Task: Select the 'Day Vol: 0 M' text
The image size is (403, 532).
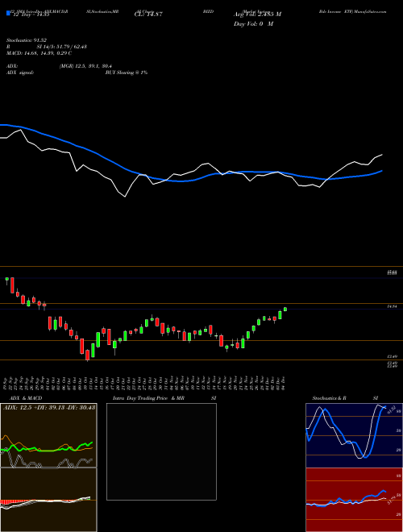Action: (253, 24)
